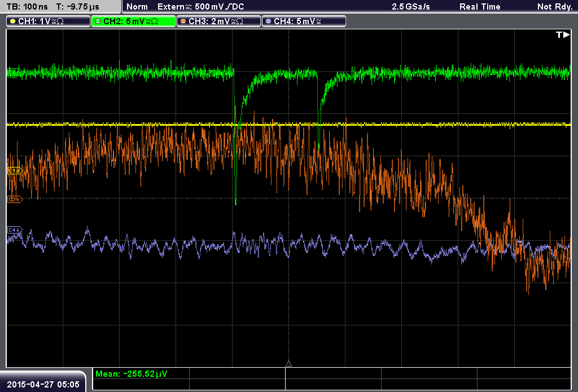Click the TB: 100 ns timebase readout
This screenshot has width=578, height=392.
(27, 7)
